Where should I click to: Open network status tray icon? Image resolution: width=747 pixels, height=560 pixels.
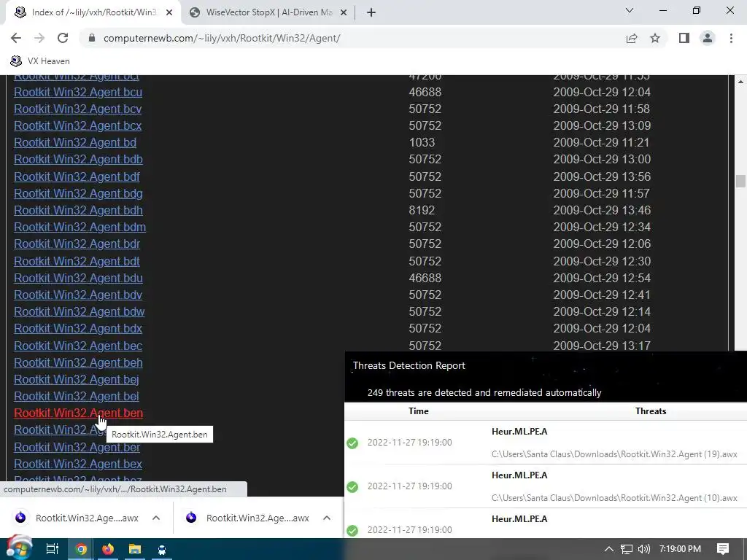[x=627, y=549]
